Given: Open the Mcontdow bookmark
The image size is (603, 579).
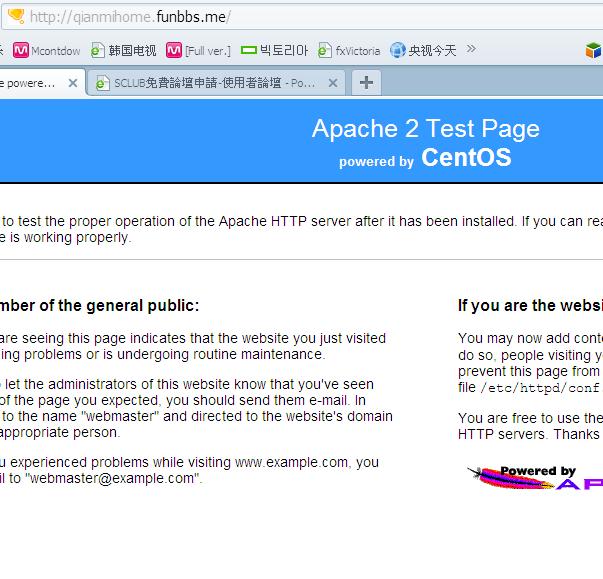Looking at the screenshot, I should click(x=47, y=50).
